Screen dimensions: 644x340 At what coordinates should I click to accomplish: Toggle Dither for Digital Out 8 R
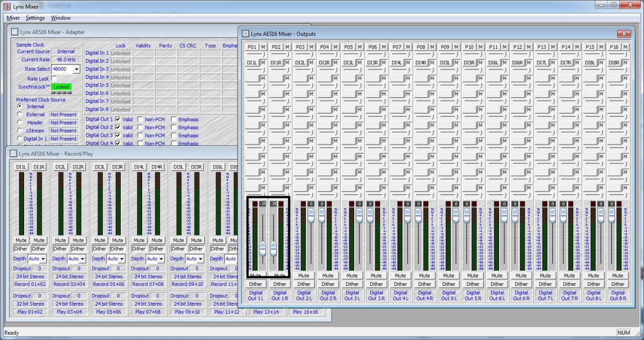click(x=618, y=284)
